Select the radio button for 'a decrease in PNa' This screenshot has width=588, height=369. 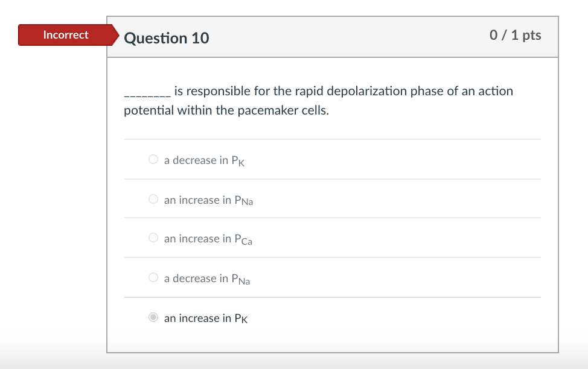[153, 277]
